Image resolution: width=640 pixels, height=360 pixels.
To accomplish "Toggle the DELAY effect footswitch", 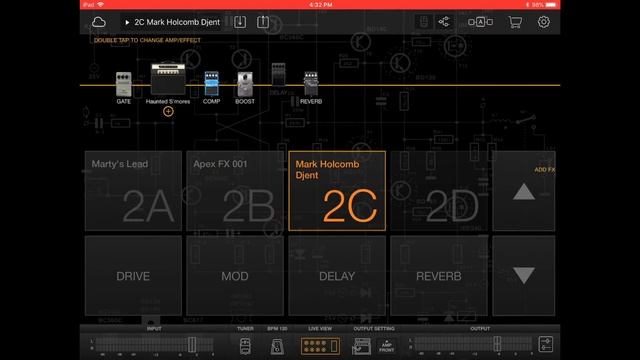I will 337,276.
